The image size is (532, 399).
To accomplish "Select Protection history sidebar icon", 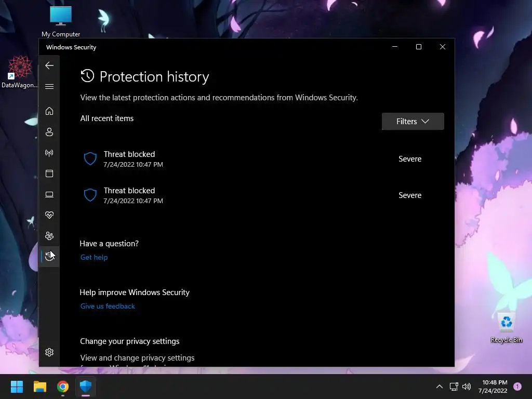I will click(49, 257).
